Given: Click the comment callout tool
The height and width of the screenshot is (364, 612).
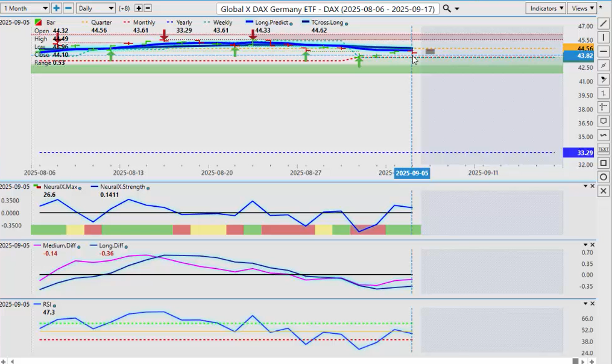Looking at the screenshot, I should point(604,121).
